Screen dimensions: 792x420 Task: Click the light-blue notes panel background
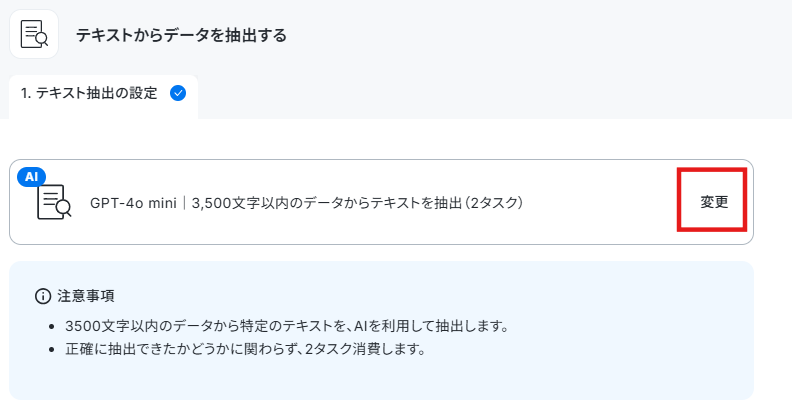click(x=606, y=374)
